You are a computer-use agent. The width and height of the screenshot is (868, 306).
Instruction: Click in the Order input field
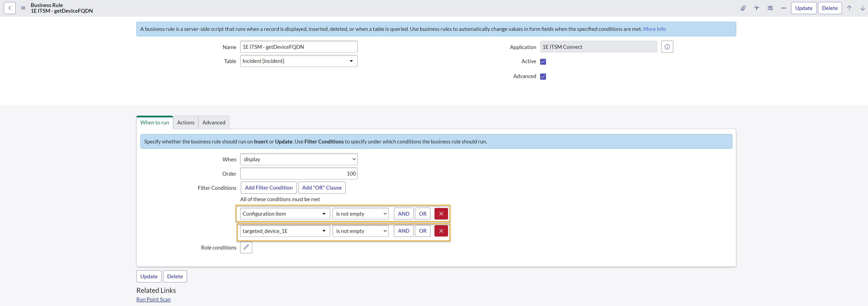point(299,174)
